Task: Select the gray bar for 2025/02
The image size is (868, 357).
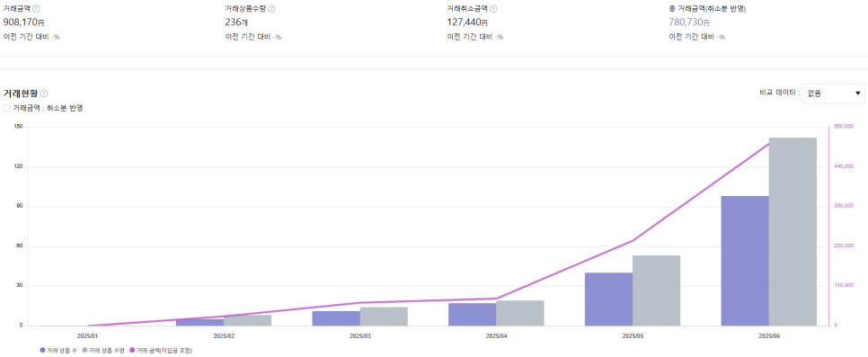Action: (247, 320)
